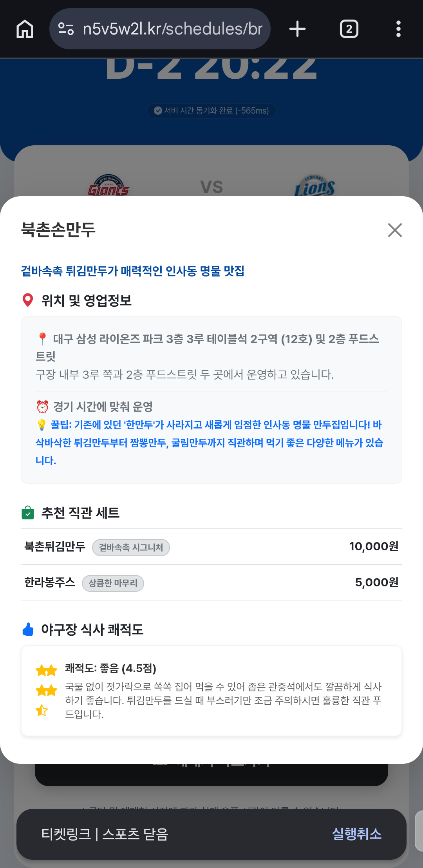This screenshot has width=423, height=868.
Task: Open the tab switcher showing 2 tabs
Action: 349,29
